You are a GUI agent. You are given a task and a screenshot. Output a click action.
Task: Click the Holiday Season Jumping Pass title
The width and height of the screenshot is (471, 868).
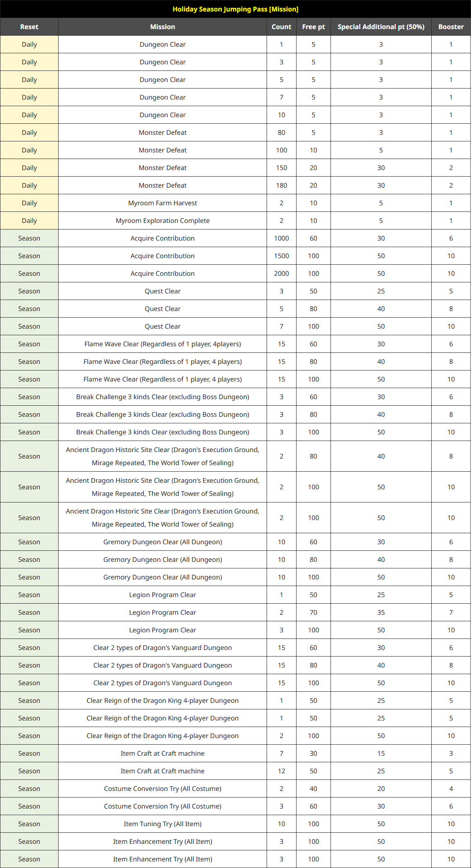235,9
